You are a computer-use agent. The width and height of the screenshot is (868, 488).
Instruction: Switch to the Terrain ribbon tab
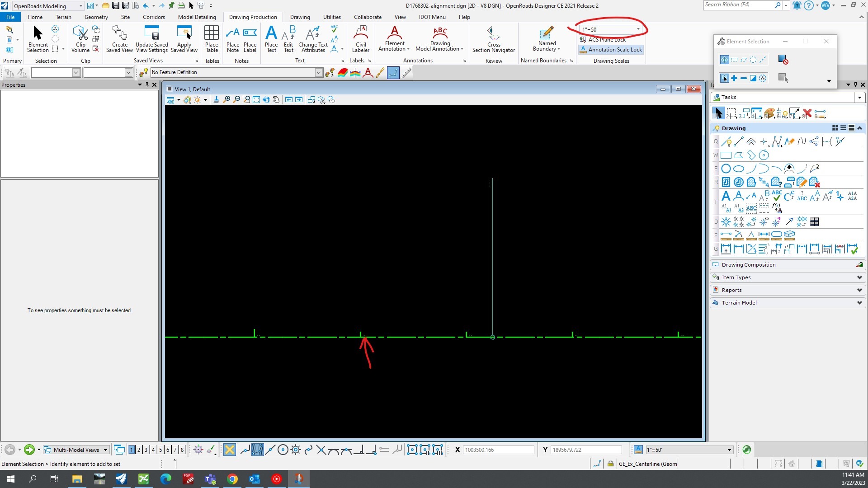(x=63, y=17)
